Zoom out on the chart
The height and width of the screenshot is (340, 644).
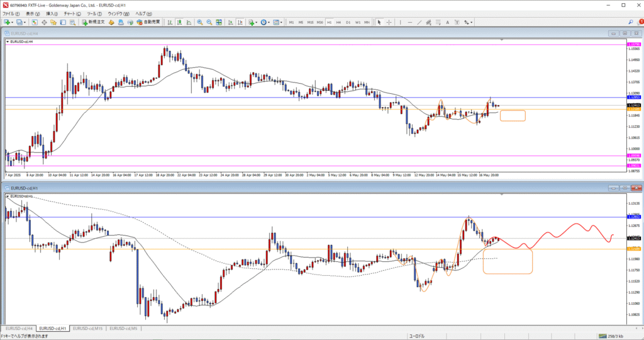pos(209,22)
